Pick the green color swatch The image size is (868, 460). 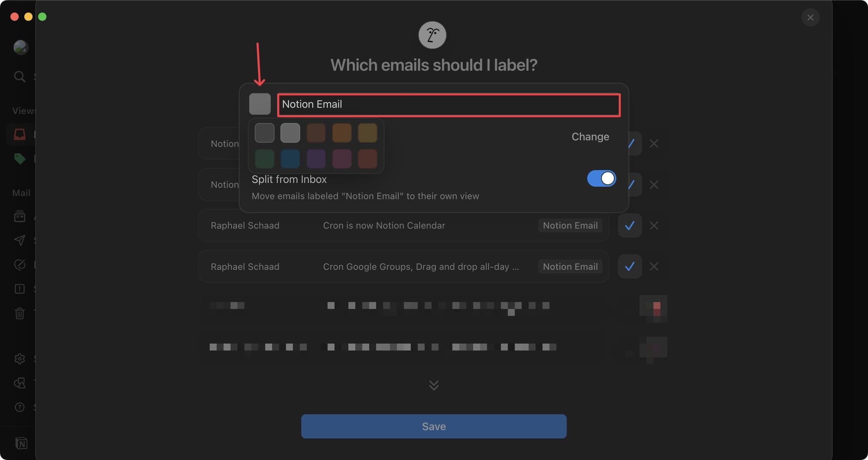(264, 159)
